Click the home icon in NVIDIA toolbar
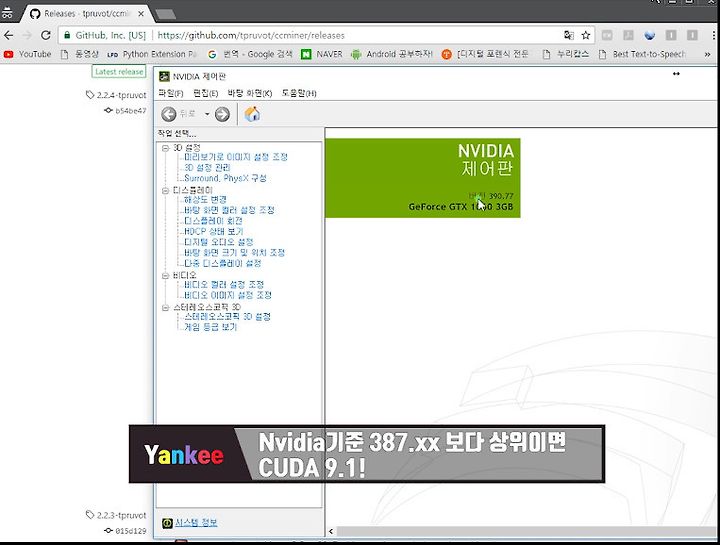Viewport: 720px width, 545px height. 252,114
